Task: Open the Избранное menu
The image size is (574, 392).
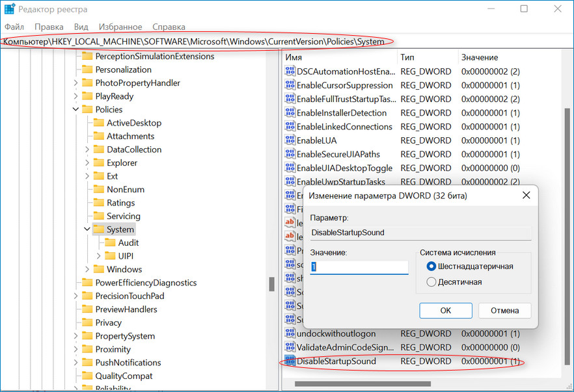Action: tap(120, 27)
